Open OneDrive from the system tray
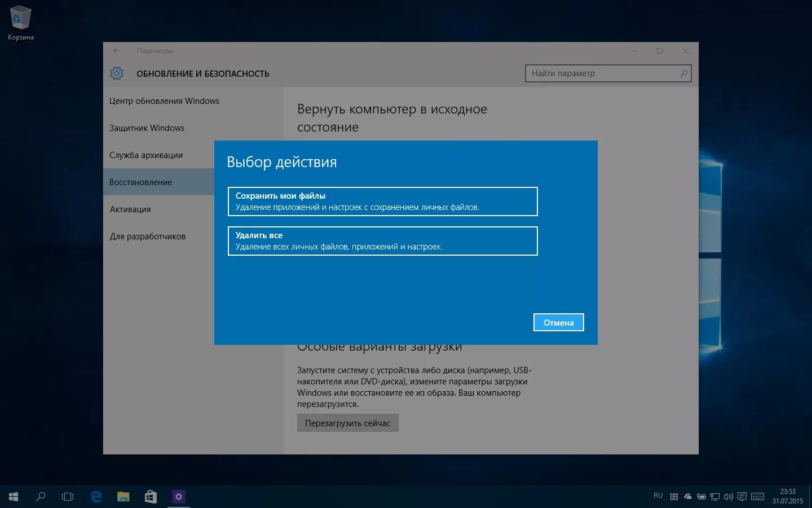This screenshot has width=812, height=508. click(x=688, y=497)
